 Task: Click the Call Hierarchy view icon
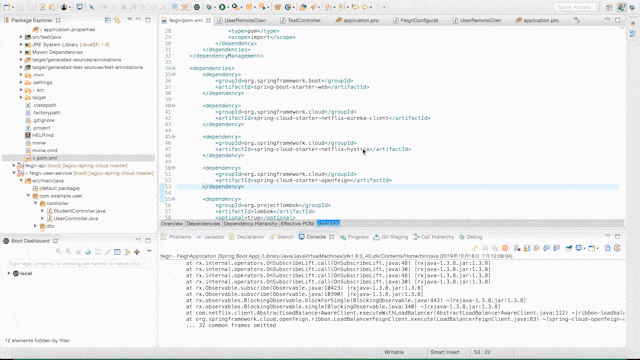tap(416, 237)
